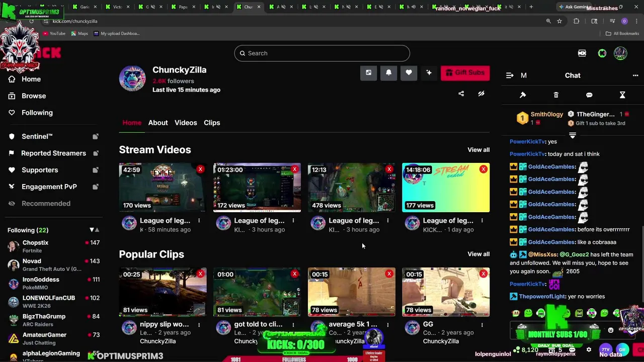Click the trash can icon in chat toolbar

(556, 95)
